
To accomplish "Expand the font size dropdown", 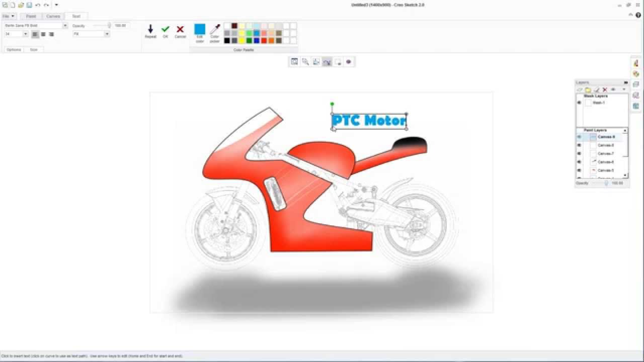I will [x=26, y=34].
